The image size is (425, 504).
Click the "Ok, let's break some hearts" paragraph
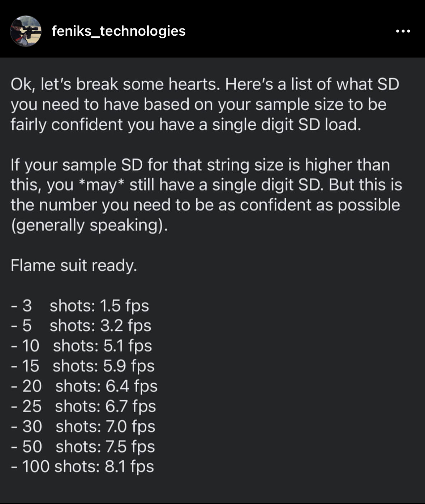tap(205, 104)
